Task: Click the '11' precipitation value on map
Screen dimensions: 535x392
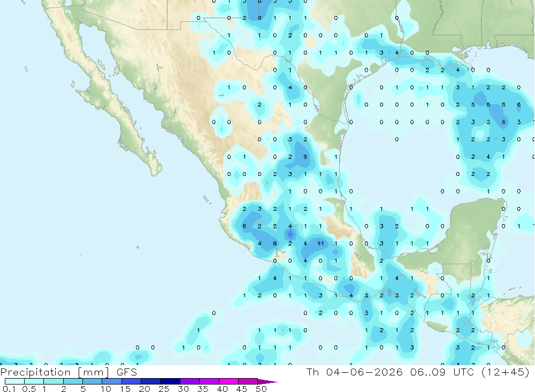Action: tap(320, 243)
